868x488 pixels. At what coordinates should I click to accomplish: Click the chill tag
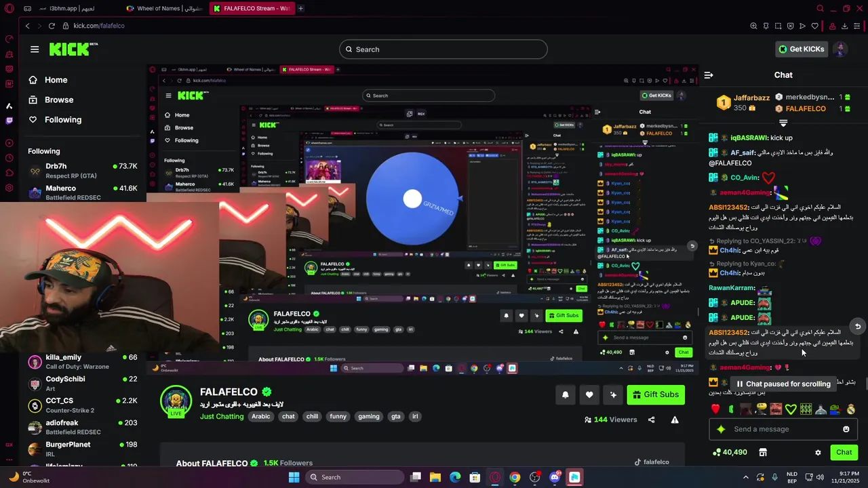click(312, 416)
